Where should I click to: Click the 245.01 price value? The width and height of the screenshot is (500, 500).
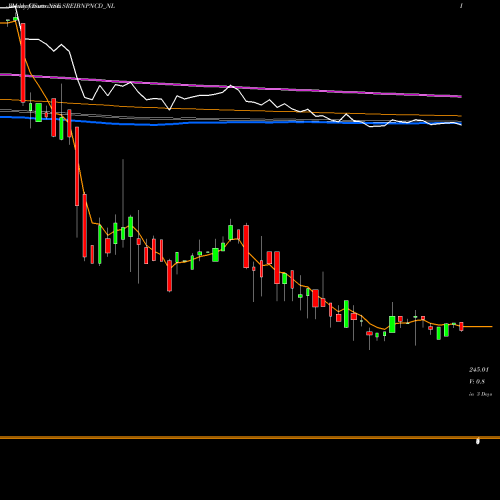pos(479,370)
